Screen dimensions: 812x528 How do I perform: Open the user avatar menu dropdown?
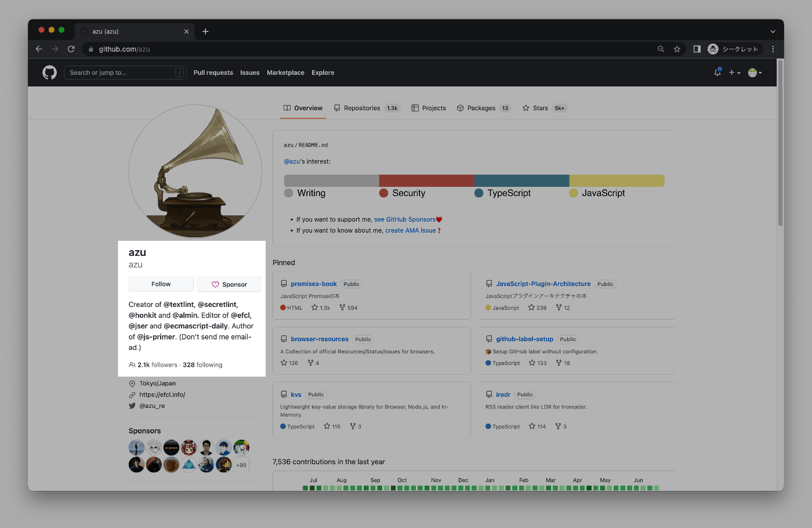point(755,73)
